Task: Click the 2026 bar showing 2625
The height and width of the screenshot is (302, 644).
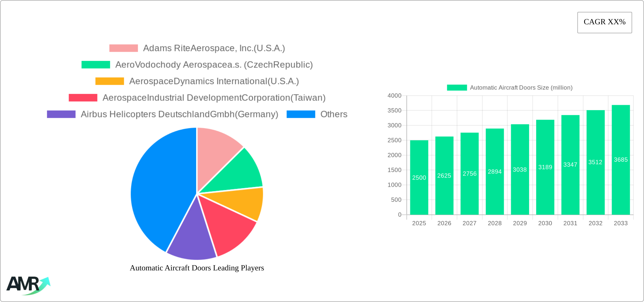Action: click(x=444, y=176)
